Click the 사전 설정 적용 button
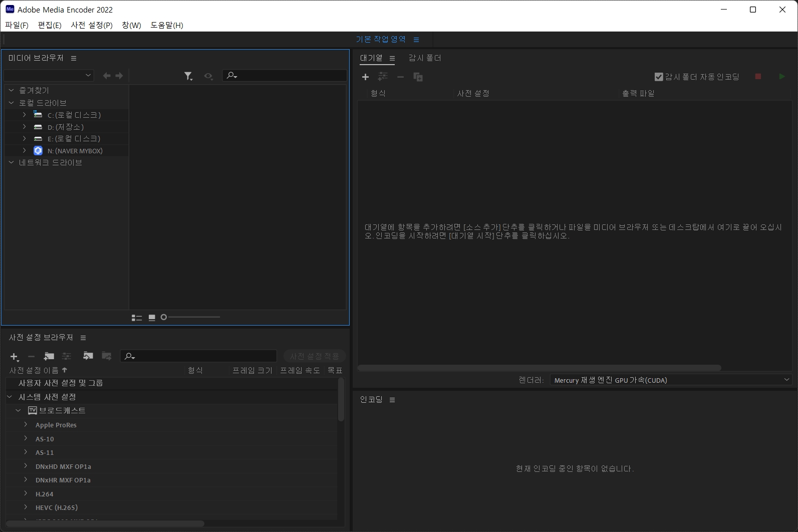The height and width of the screenshot is (532, 798). (315, 356)
